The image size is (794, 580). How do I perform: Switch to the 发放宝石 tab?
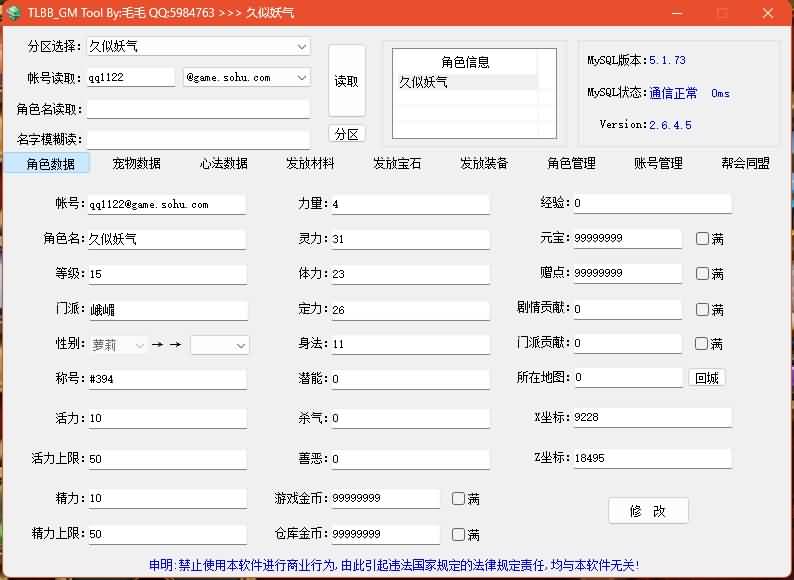click(397, 164)
